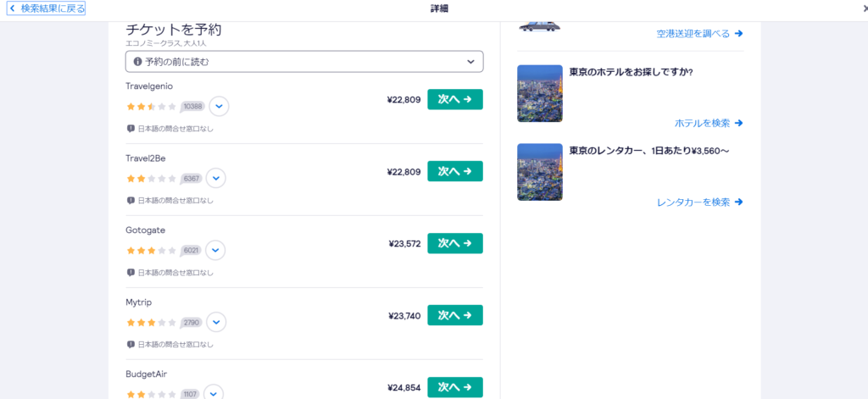
Task: Click the Gotogate 6021 review count bubble
Action: click(191, 250)
